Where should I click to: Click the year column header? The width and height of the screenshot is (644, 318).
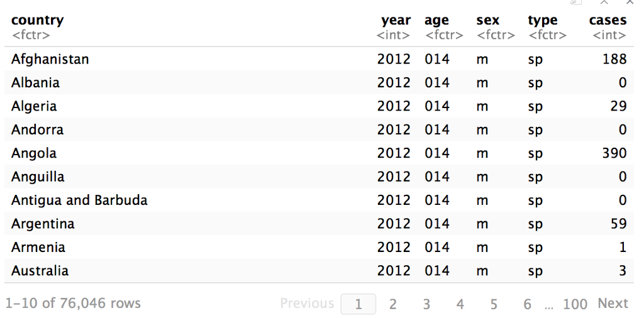(x=396, y=20)
